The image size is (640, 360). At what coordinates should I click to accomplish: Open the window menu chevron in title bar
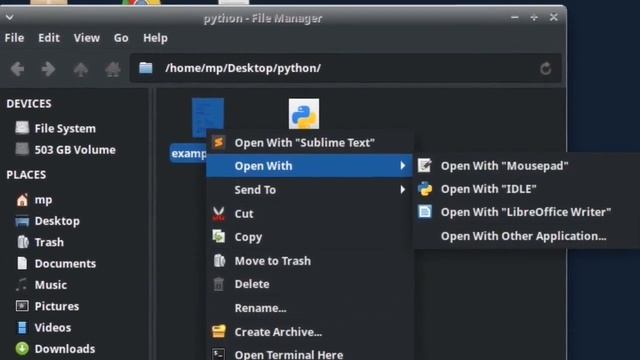point(10,17)
